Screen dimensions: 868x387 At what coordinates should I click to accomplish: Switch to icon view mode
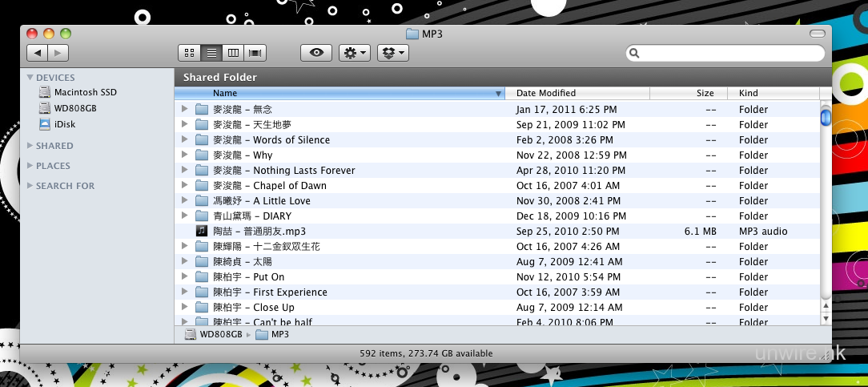pyautogui.click(x=189, y=53)
